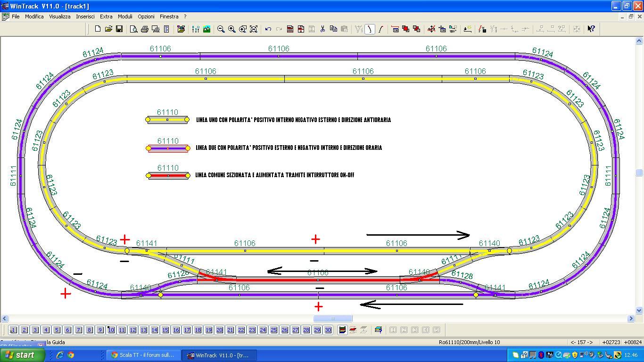
Task: Select red sectioned 61106 common track
Action: click(x=318, y=280)
